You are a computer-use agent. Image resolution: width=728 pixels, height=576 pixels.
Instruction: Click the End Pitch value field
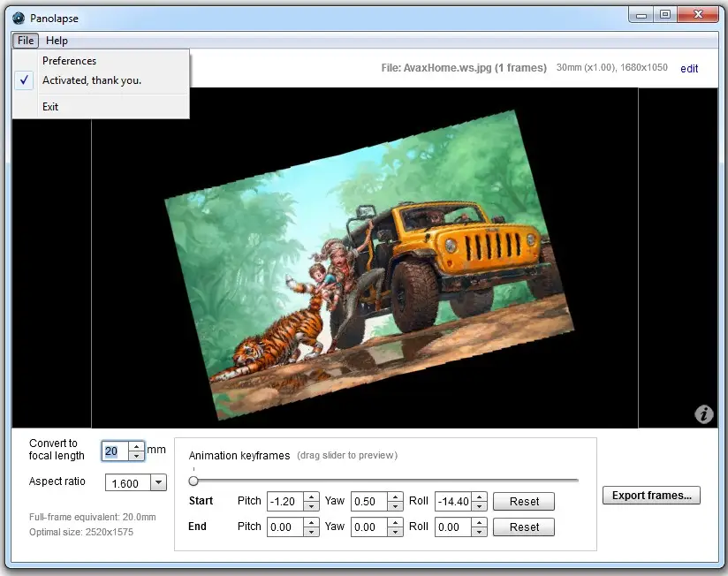(285, 527)
